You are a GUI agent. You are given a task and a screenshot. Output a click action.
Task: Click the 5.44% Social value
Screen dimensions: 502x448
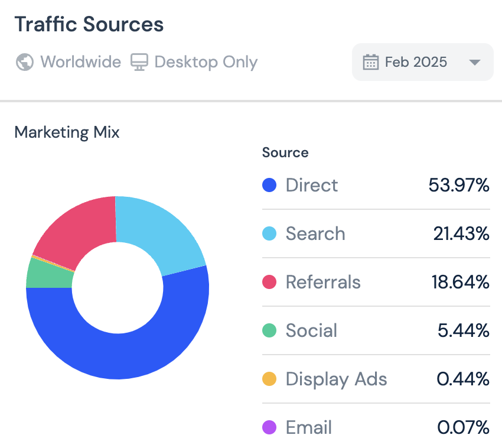click(x=463, y=330)
